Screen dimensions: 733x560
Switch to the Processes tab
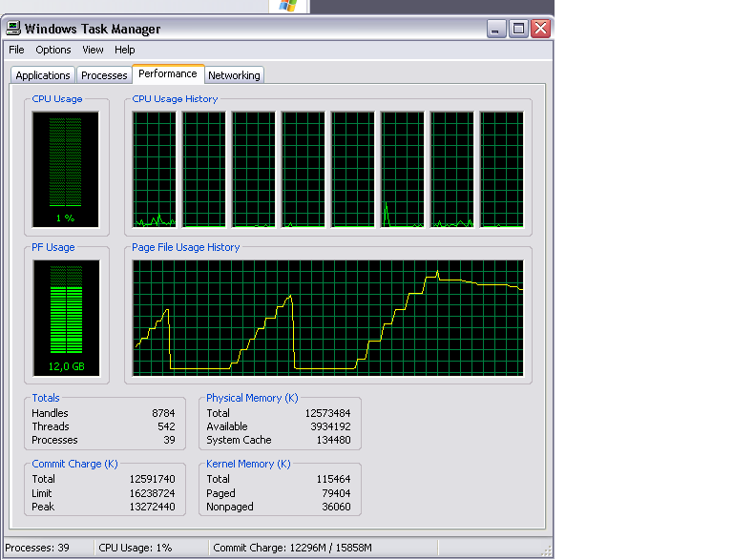104,75
